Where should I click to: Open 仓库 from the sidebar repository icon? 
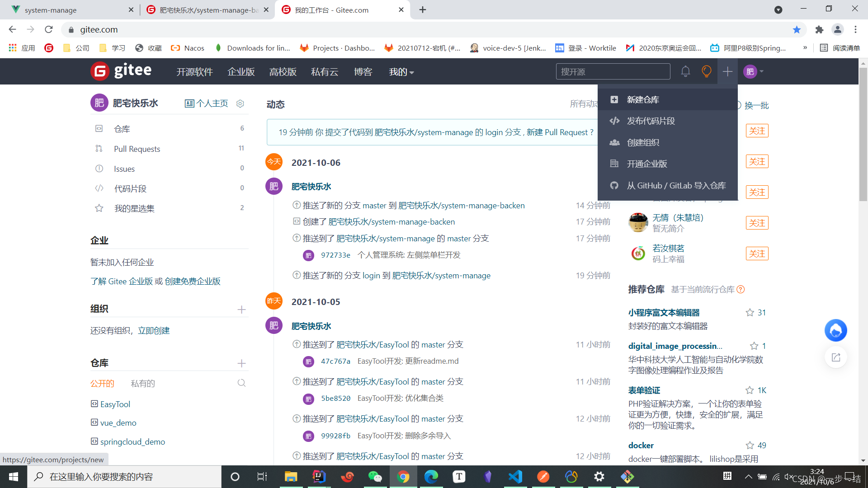[x=99, y=129]
